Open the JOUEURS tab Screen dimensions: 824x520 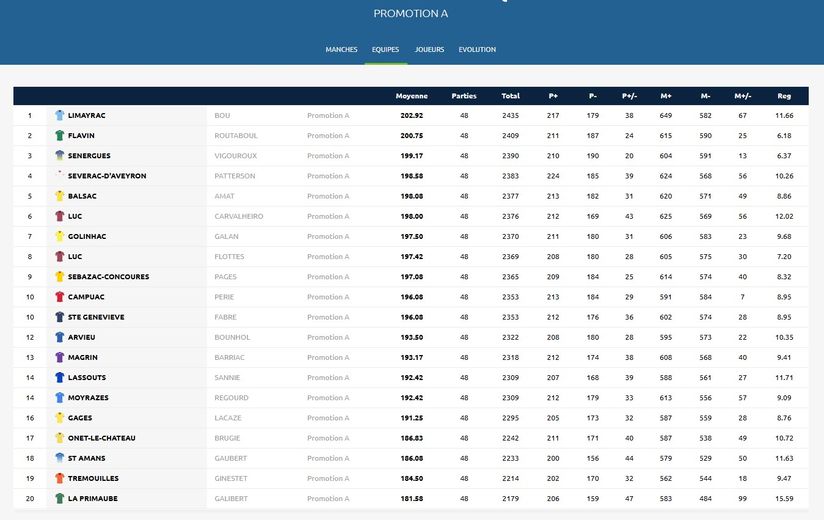(x=429, y=50)
